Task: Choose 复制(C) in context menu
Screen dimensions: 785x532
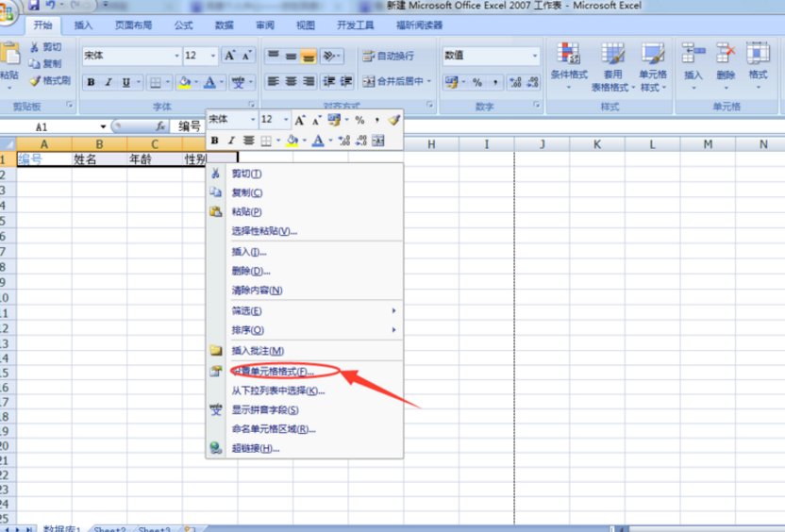Action: tap(305, 192)
